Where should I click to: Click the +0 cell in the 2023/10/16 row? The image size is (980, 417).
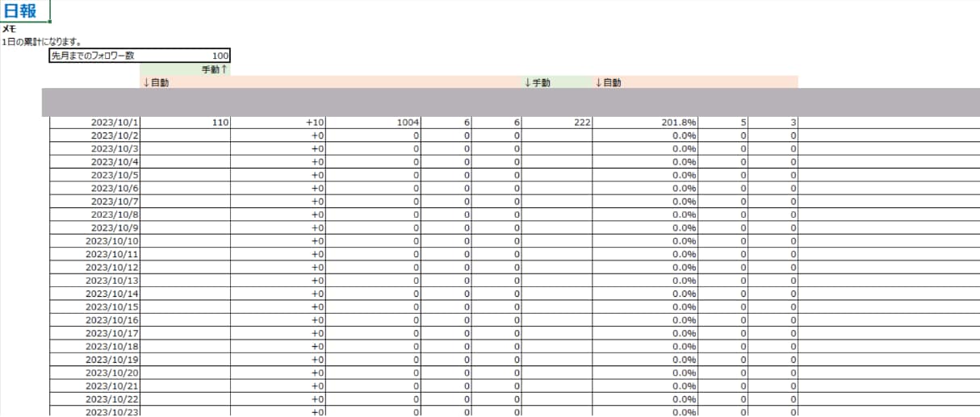pos(279,319)
